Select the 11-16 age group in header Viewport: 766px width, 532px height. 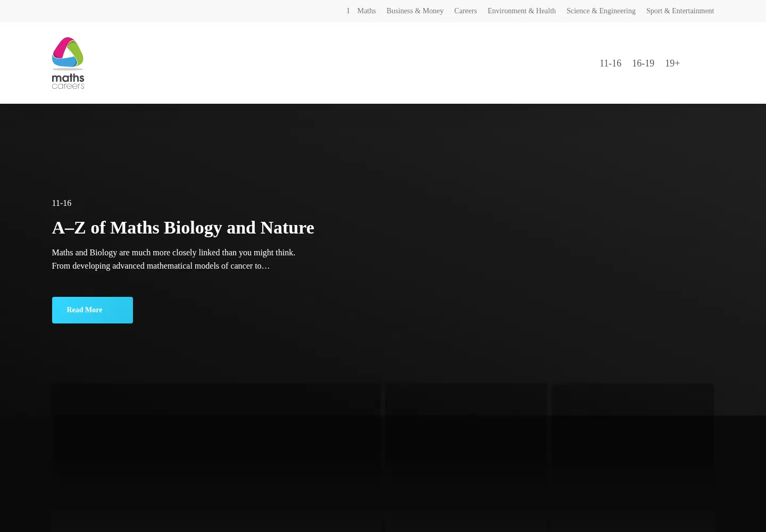click(x=610, y=63)
